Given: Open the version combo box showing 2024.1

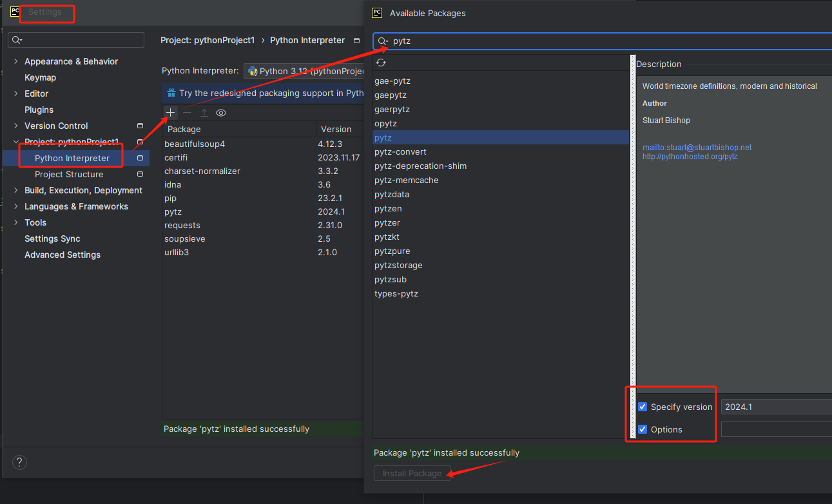Looking at the screenshot, I should point(777,407).
